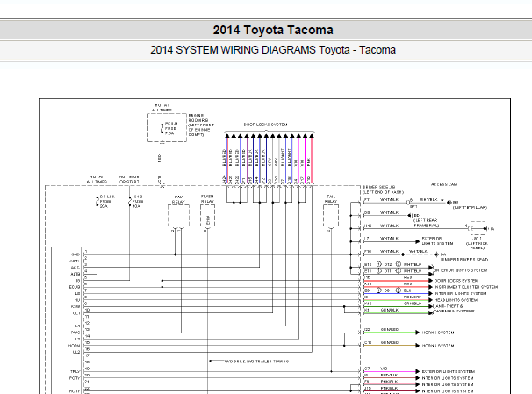
Task: Select the 10A fuse label under HOT IN ON OR START
Action: tap(137, 202)
